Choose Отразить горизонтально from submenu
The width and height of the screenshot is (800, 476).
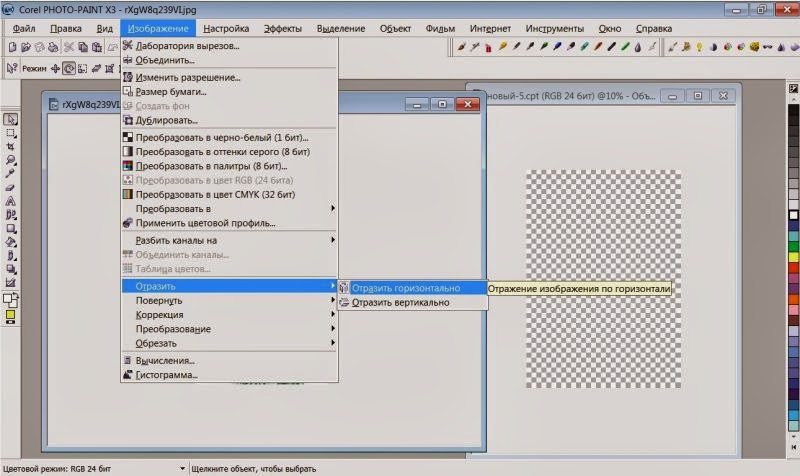(x=412, y=288)
